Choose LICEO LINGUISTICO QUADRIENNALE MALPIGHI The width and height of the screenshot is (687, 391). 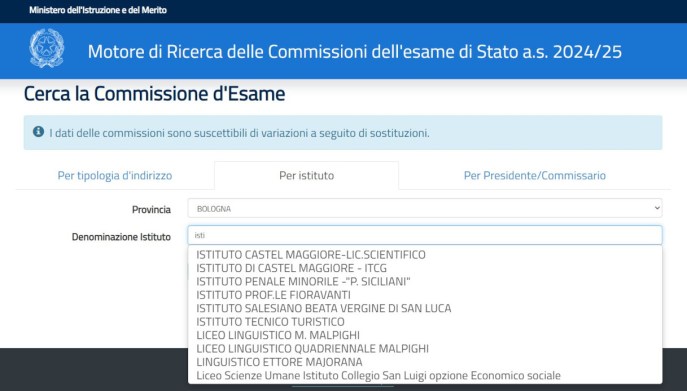312,348
